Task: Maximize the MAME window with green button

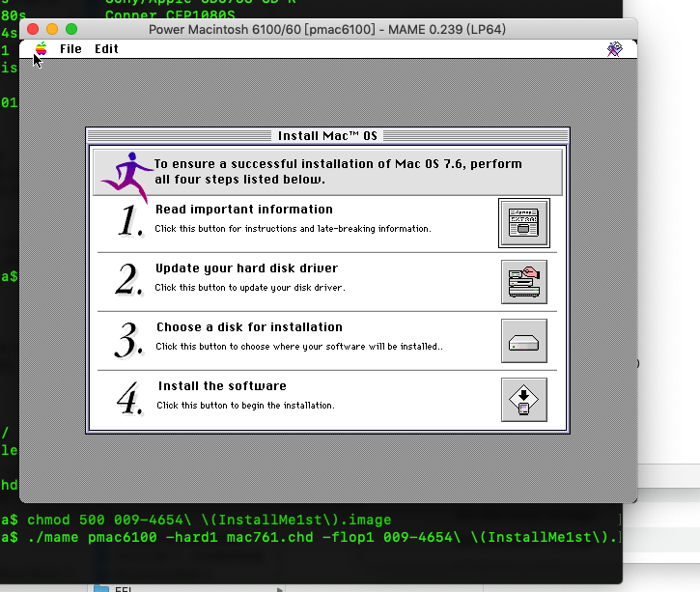Action: [x=71, y=29]
